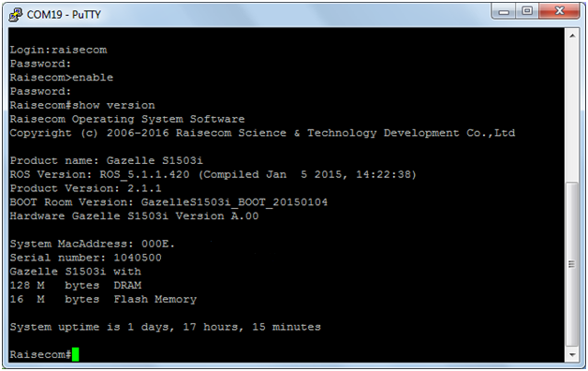
Task: Click the COM19 - PuTTY title text
Action: 64,15
